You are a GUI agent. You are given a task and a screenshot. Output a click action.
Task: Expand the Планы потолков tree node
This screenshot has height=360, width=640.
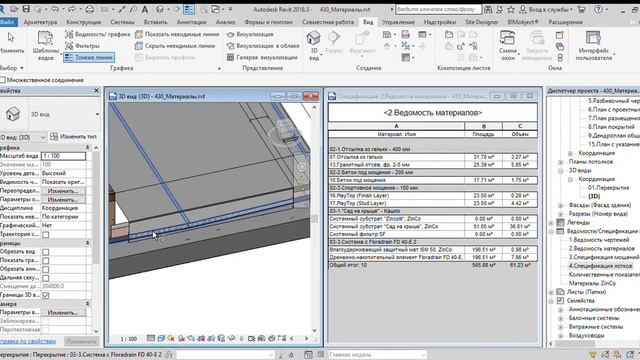[561, 162]
